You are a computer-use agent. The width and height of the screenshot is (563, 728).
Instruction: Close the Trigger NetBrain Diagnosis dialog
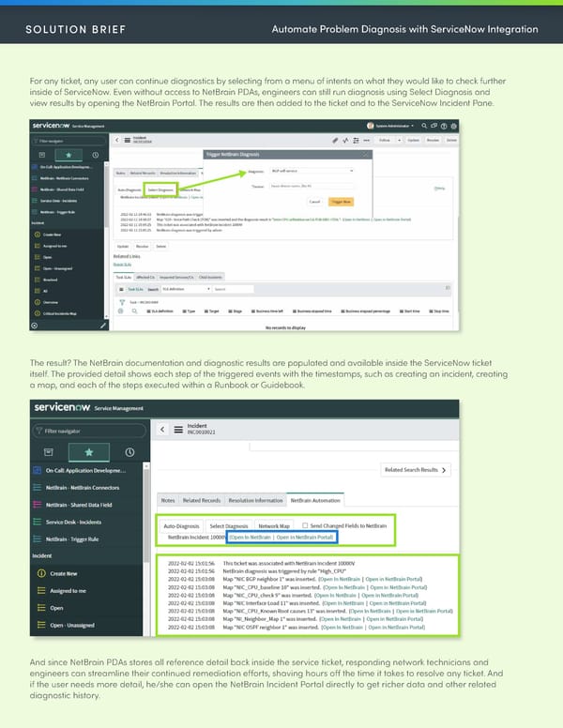(x=364, y=152)
